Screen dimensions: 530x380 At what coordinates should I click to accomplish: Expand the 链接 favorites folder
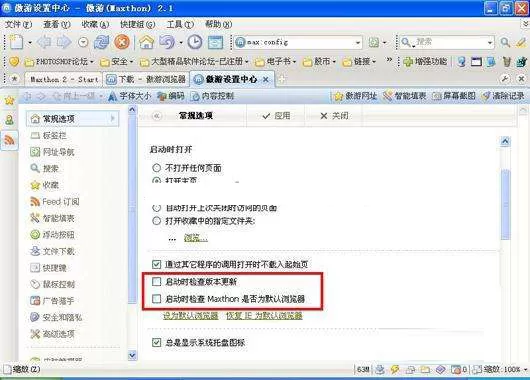pos(359,62)
